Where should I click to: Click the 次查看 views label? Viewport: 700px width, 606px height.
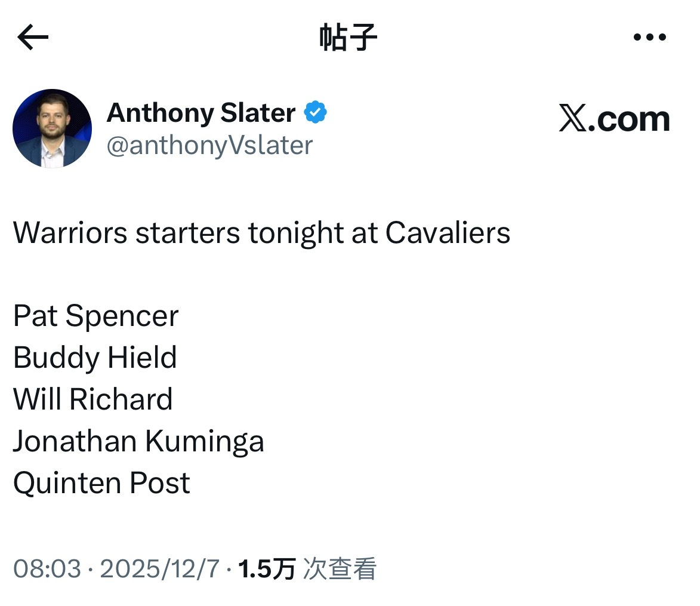click(x=341, y=570)
